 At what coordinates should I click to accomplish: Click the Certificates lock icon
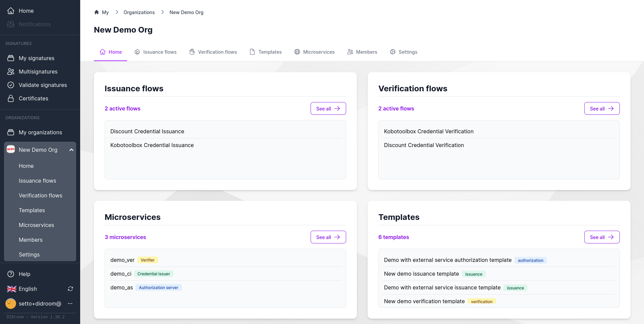click(11, 98)
